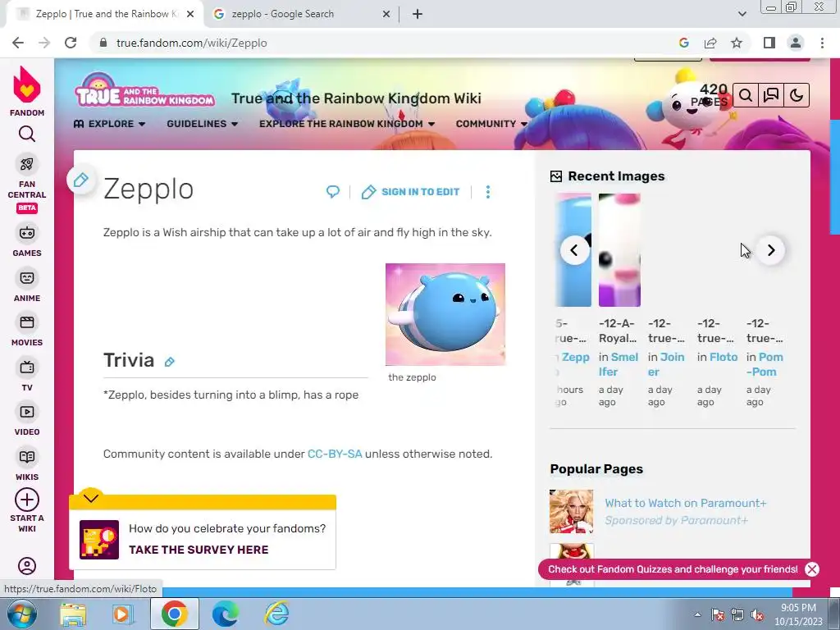
Task: Show previous recent images arrow
Action: tap(573, 250)
